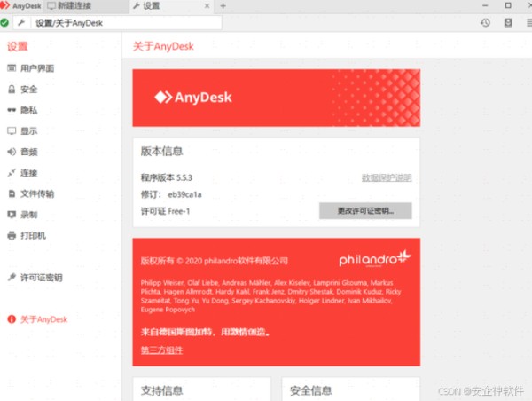Click the 版权所有 © 2020 philandro text
The width and height of the screenshot is (532, 401).
tap(215, 261)
